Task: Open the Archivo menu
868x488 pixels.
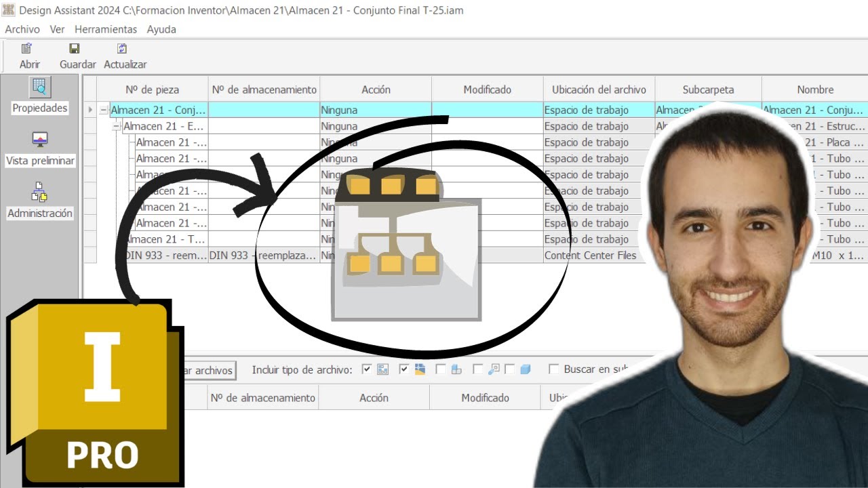Action: pos(22,29)
